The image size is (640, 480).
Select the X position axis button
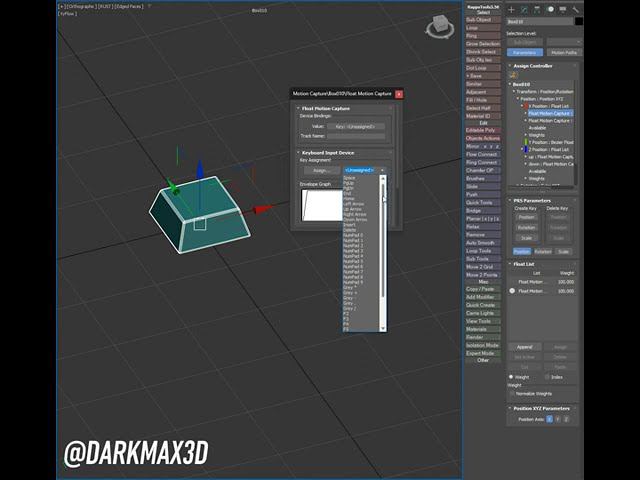point(549,420)
